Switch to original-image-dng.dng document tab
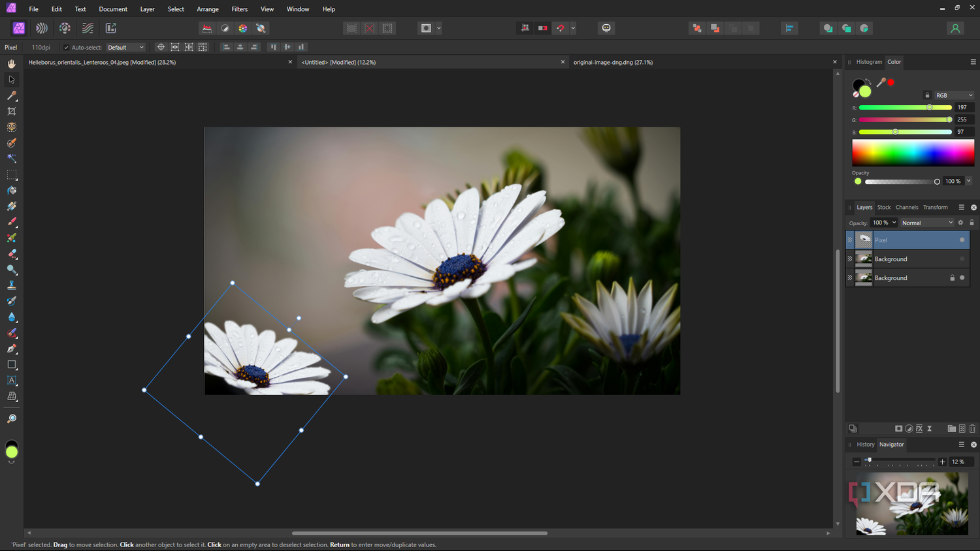 [613, 62]
